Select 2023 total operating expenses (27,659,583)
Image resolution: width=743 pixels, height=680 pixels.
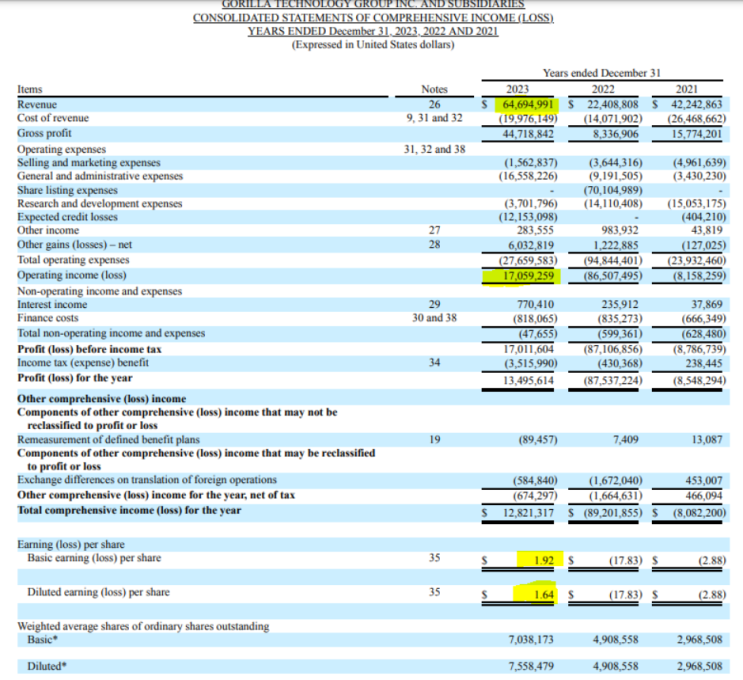tap(528, 260)
